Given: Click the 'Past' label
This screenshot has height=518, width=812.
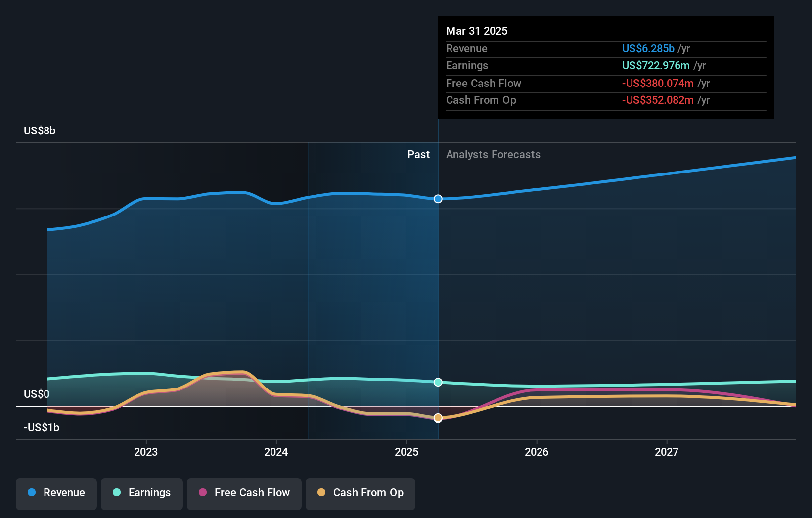Looking at the screenshot, I should pos(418,155).
